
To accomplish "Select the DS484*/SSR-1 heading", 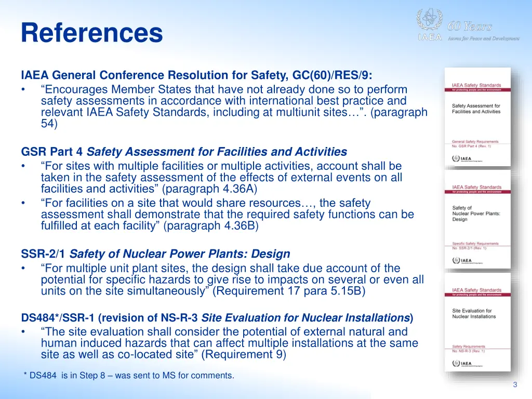I will pyautogui.click(x=217, y=317).
